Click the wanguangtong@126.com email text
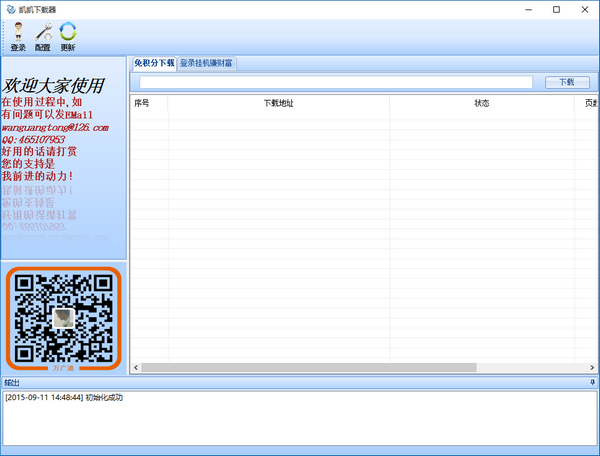Screen dimensions: 600x456 55,127
